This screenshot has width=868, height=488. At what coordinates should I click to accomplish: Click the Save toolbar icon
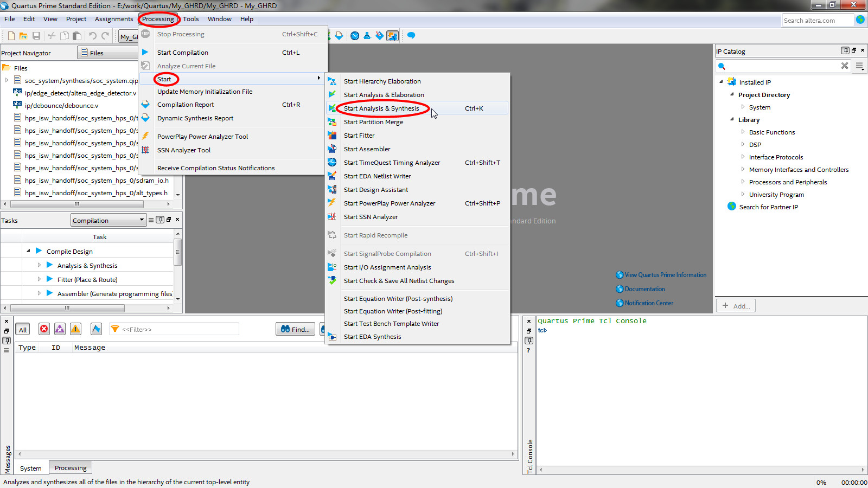(36, 36)
